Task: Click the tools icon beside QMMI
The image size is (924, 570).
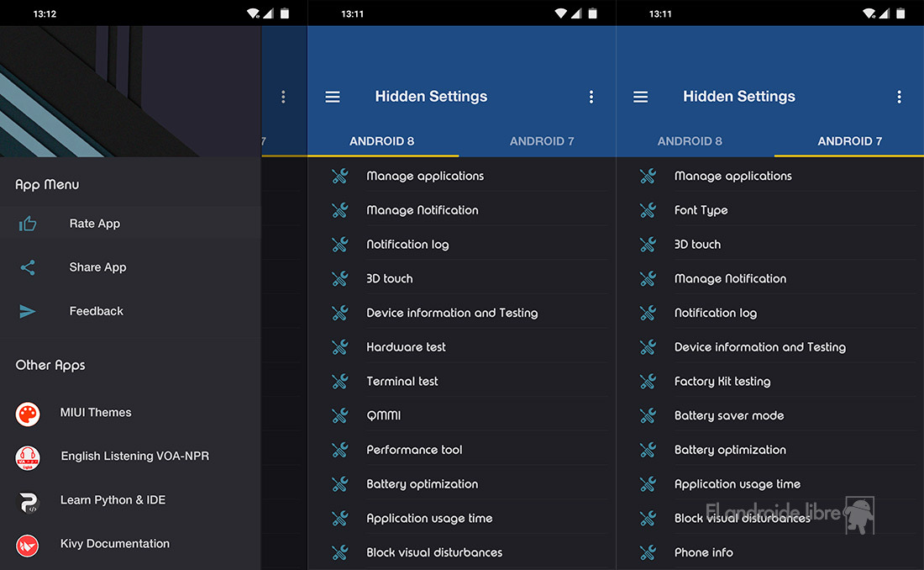Action: (340, 415)
